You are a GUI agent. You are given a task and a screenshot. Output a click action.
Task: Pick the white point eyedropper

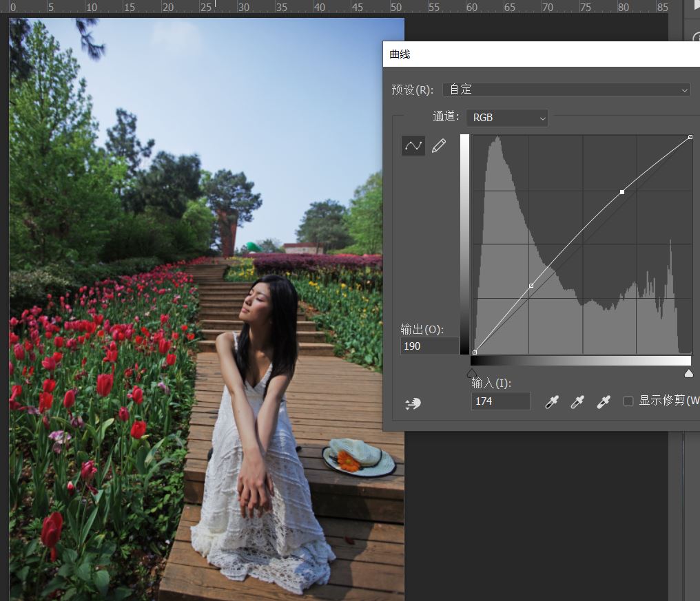pyautogui.click(x=604, y=401)
